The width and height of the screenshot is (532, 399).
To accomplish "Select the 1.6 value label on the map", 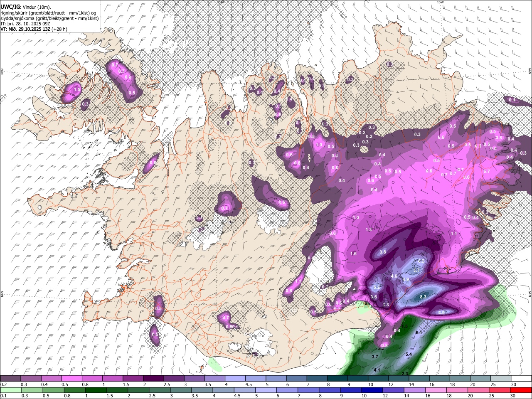I will (353, 254).
